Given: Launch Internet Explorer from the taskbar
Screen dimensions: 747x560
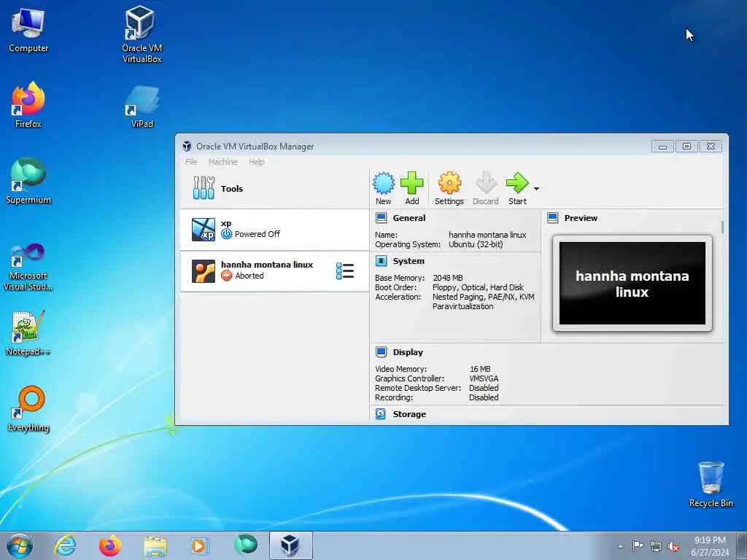Looking at the screenshot, I should click(65, 545).
